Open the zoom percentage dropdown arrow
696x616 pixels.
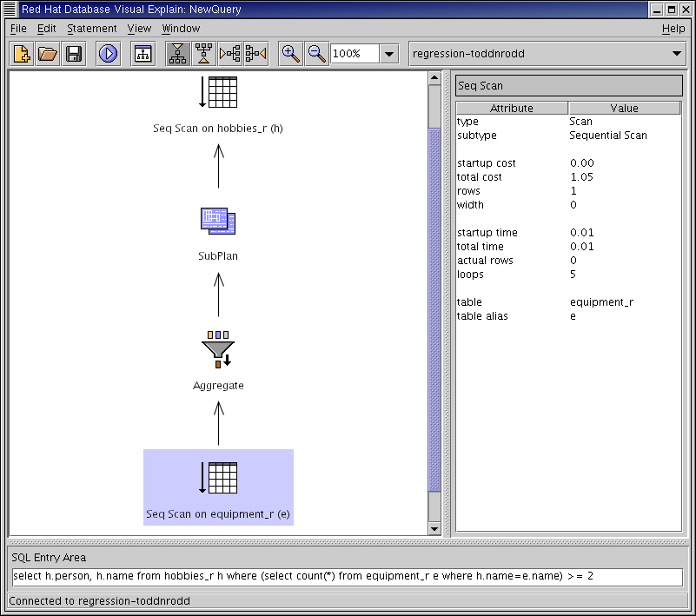(389, 54)
